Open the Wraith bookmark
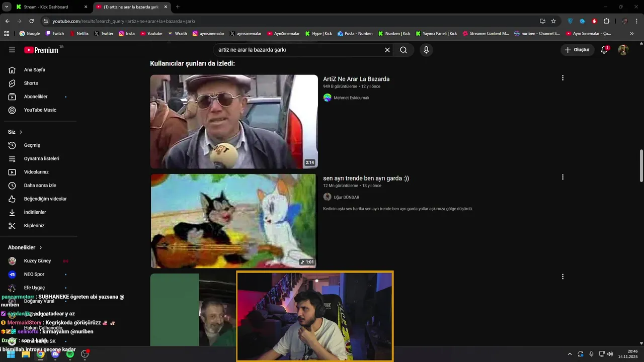Image resolution: width=644 pixels, height=362 pixels. coord(177,34)
